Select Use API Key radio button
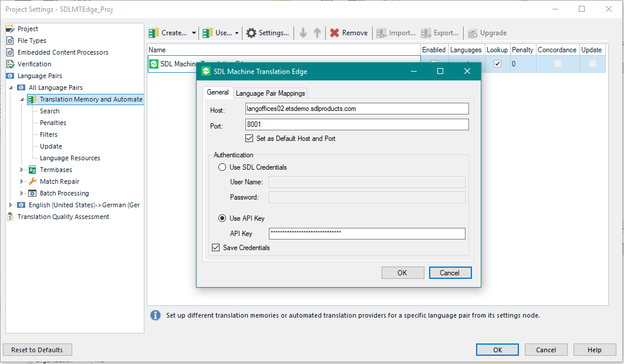This screenshot has height=364, width=624. point(222,218)
